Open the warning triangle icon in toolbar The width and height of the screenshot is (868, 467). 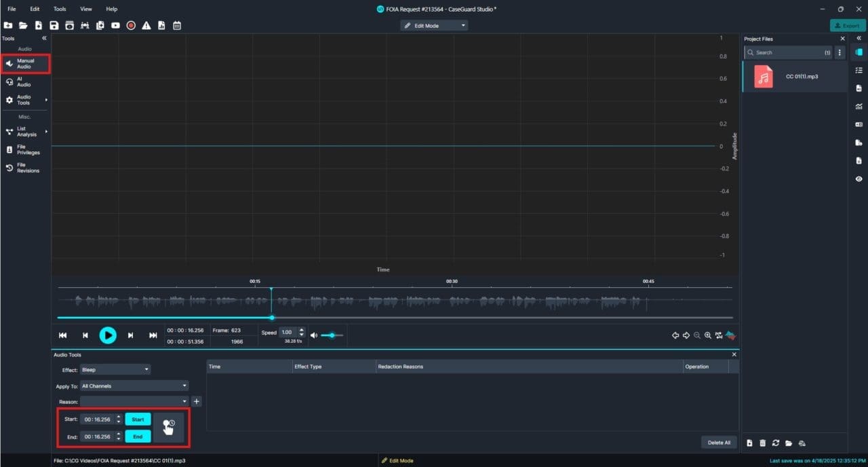[146, 26]
